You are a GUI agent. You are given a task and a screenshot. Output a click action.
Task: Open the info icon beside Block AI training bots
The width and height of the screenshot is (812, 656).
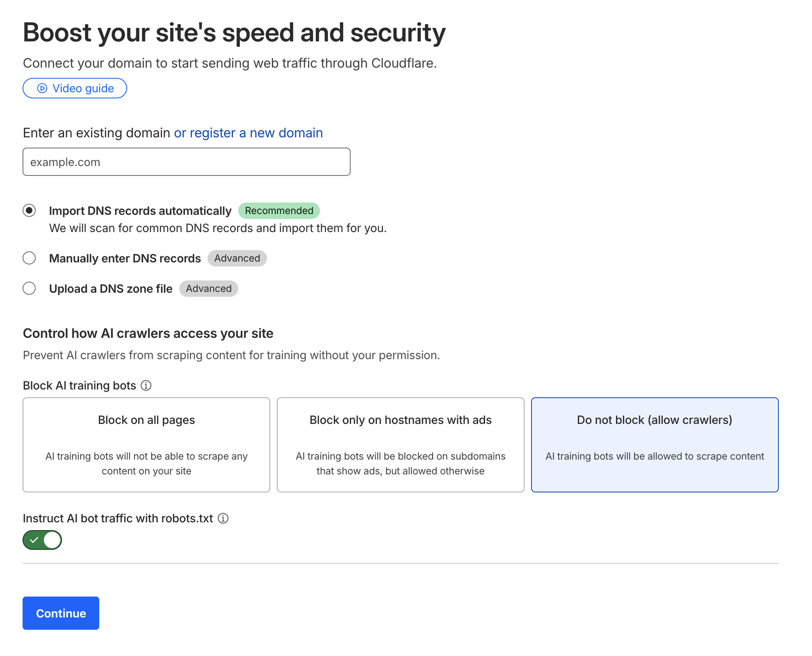coord(146,385)
